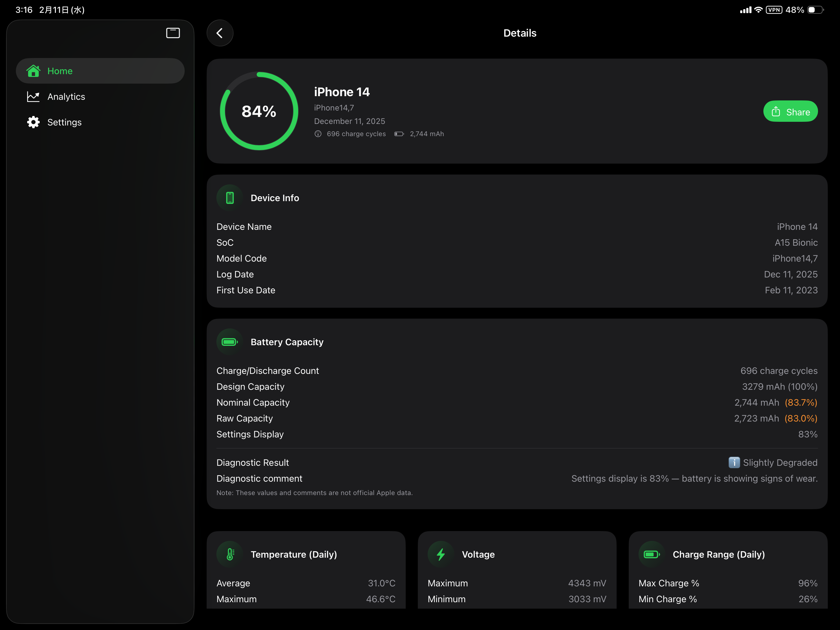840x630 pixels.
Task: Click the "46.6°C" maximum temperature value
Action: [x=381, y=599]
